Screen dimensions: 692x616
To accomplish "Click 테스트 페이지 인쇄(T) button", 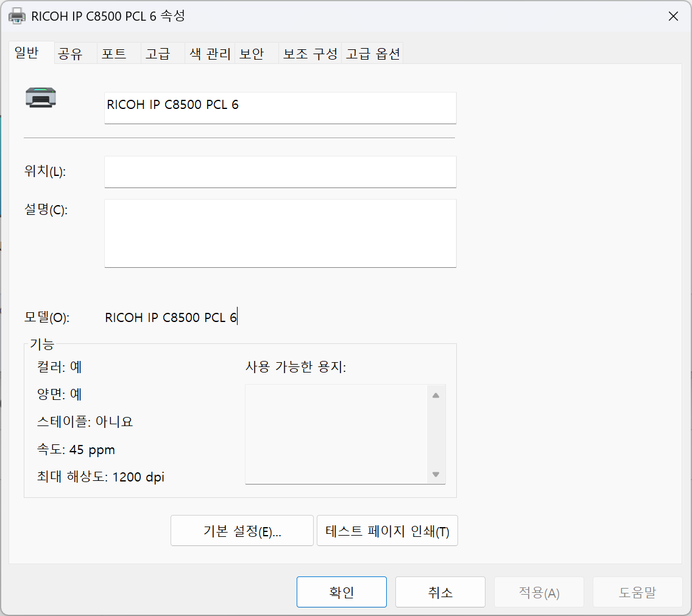I will tap(387, 530).
